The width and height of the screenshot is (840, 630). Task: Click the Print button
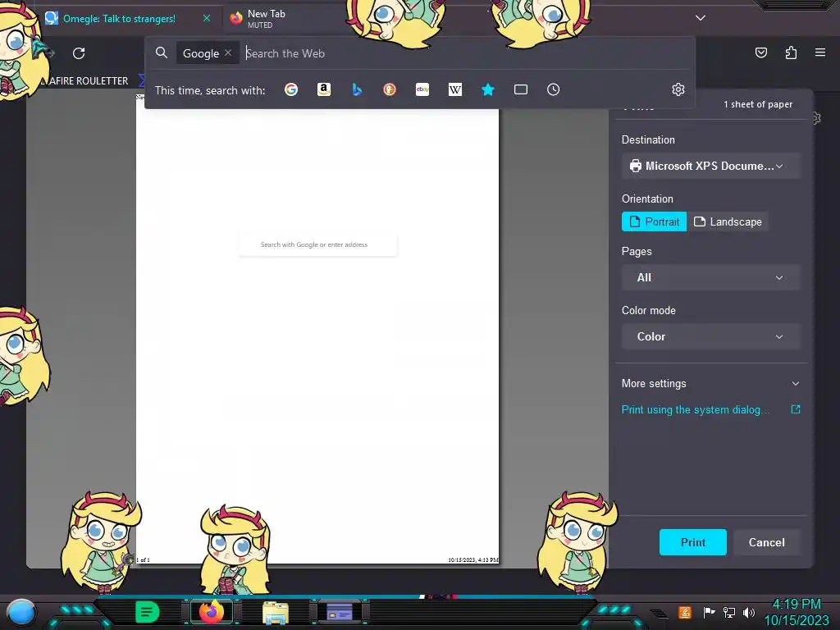(x=692, y=542)
